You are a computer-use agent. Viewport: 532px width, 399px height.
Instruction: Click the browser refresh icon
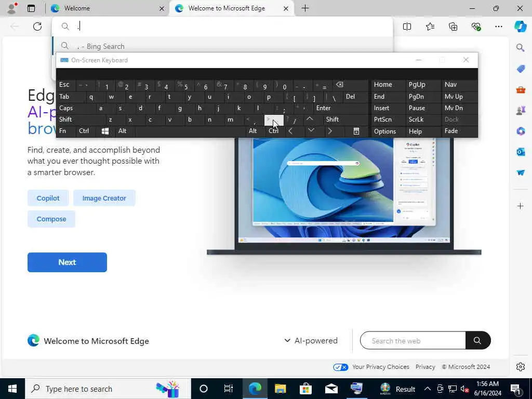pos(37,26)
